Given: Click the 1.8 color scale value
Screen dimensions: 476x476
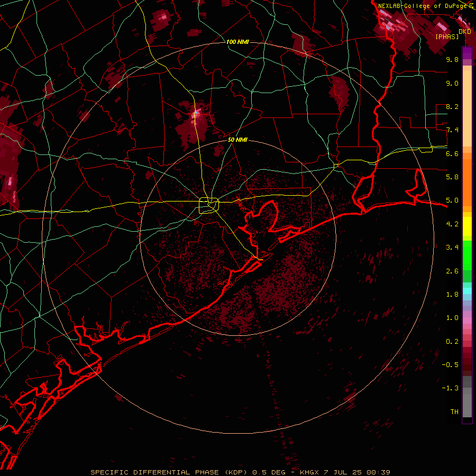Looking at the screenshot, I should click(x=452, y=294).
